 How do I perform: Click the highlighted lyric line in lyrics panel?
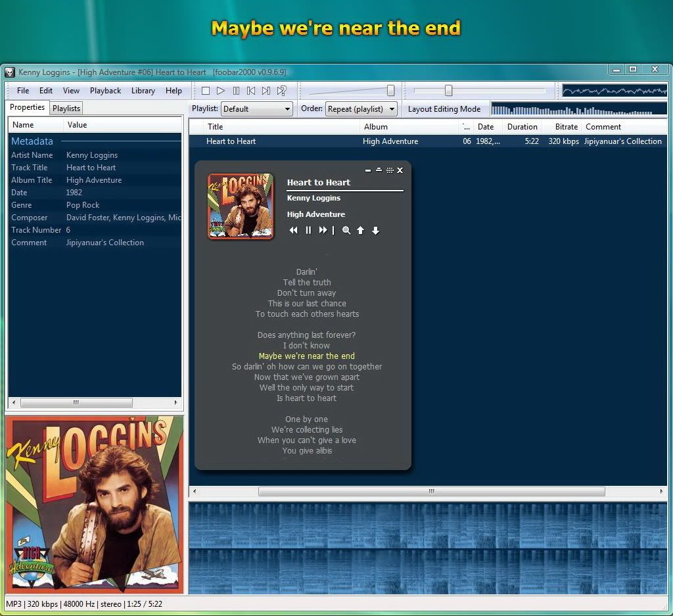point(307,356)
